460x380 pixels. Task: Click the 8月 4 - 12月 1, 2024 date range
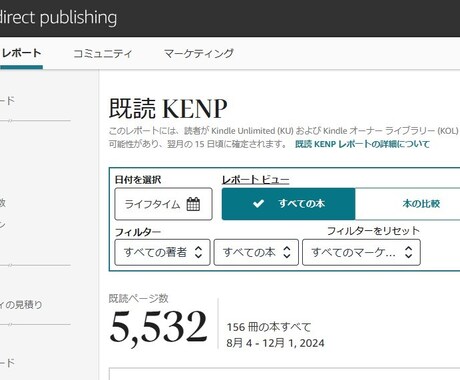coord(275,343)
